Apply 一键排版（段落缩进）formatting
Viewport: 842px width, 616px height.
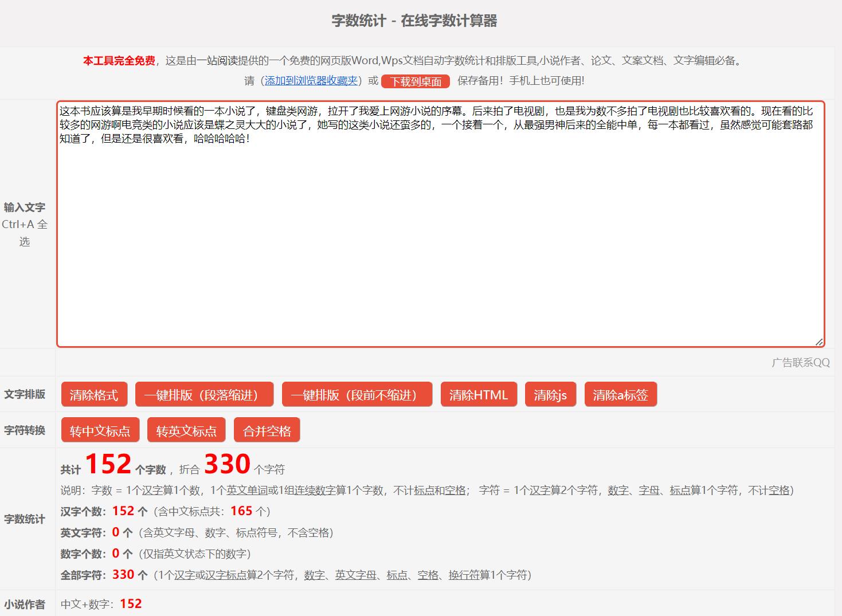click(205, 395)
